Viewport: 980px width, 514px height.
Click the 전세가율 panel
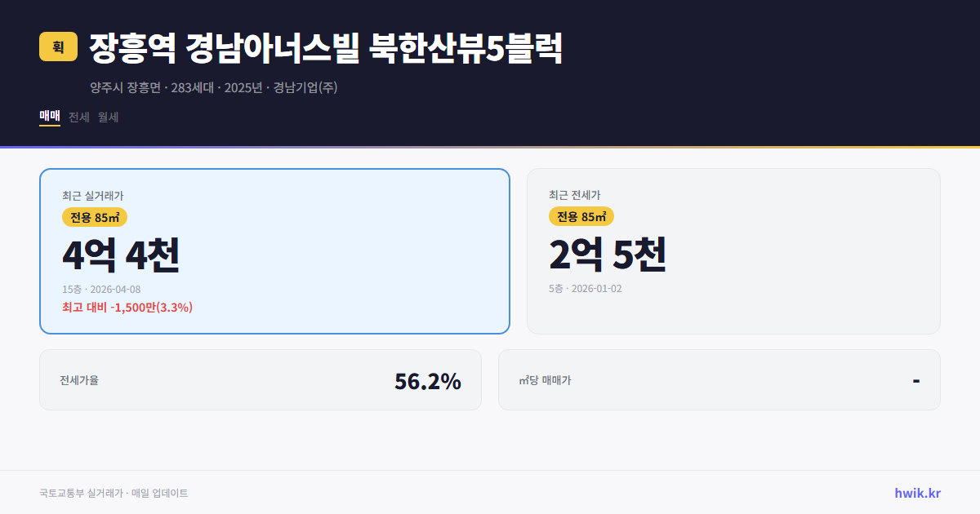point(261,379)
